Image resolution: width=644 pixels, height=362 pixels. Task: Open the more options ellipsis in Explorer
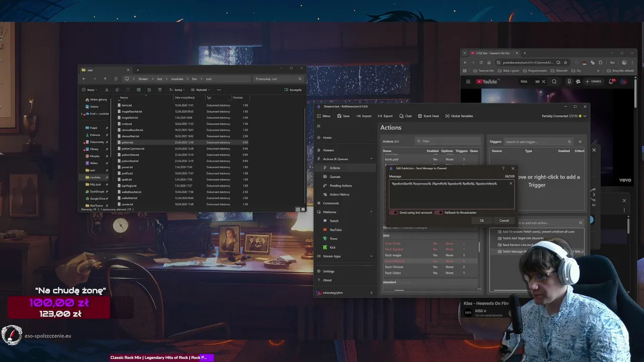[x=219, y=90]
